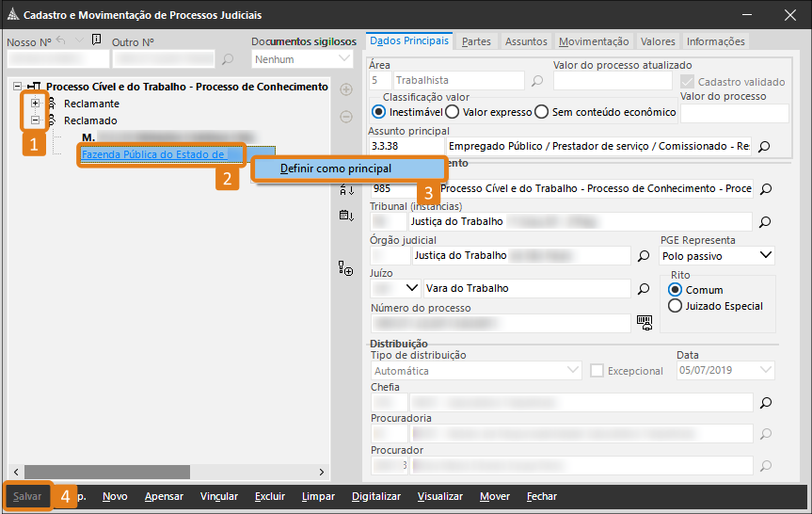812x514 pixels.
Task: Choose Definir como principal from context menu
Action: (335, 169)
